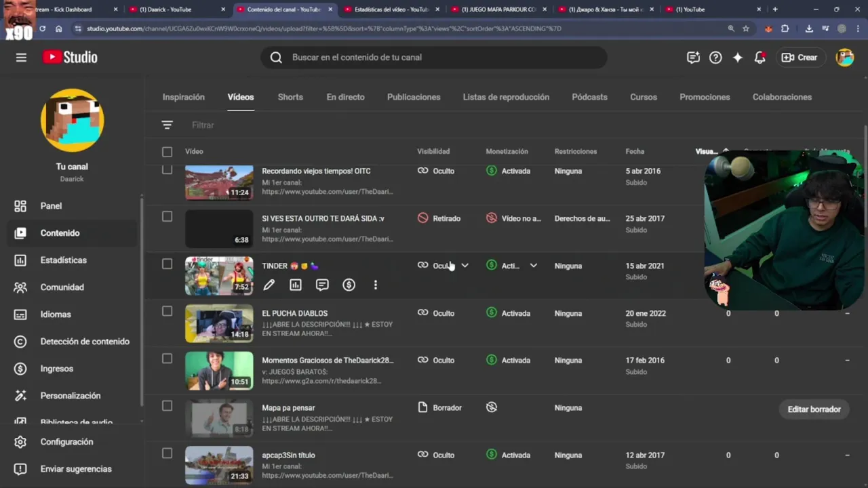868x488 pixels.
Task: Open the Pódcasts tab
Action: (589, 97)
